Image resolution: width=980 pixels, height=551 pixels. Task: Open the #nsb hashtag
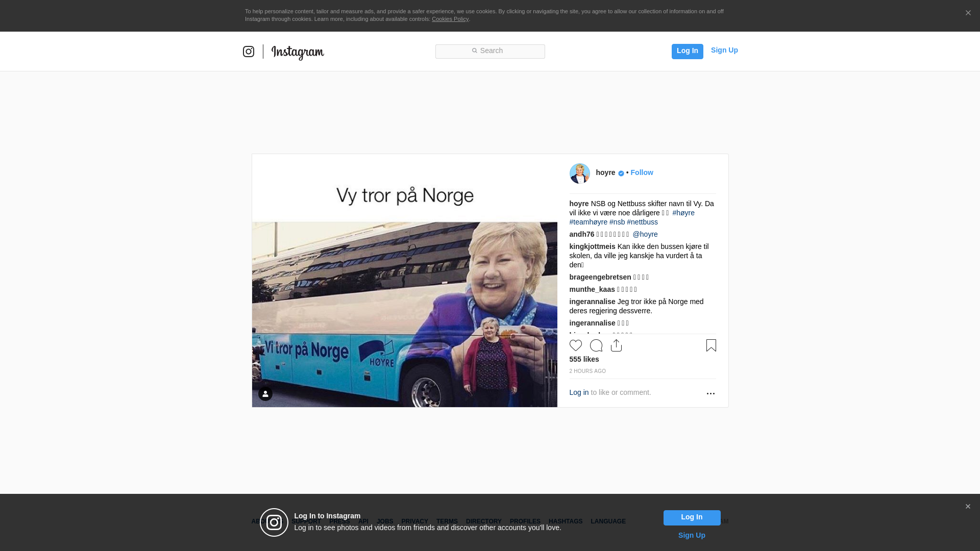(x=617, y=222)
